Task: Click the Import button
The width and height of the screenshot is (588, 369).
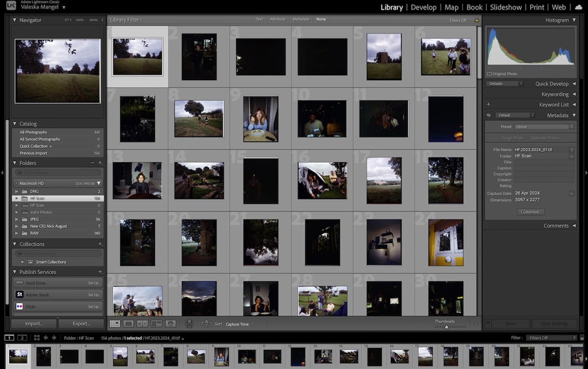Action: 33,323
